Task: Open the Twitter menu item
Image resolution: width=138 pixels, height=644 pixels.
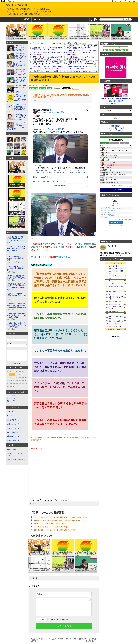Action: click(x=37, y=19)
